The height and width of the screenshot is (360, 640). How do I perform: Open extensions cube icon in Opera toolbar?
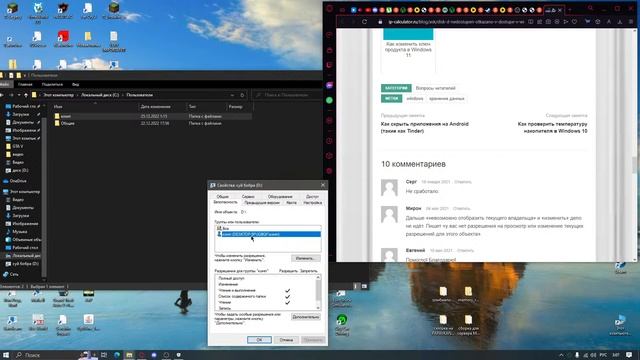(x=598, y=22)
